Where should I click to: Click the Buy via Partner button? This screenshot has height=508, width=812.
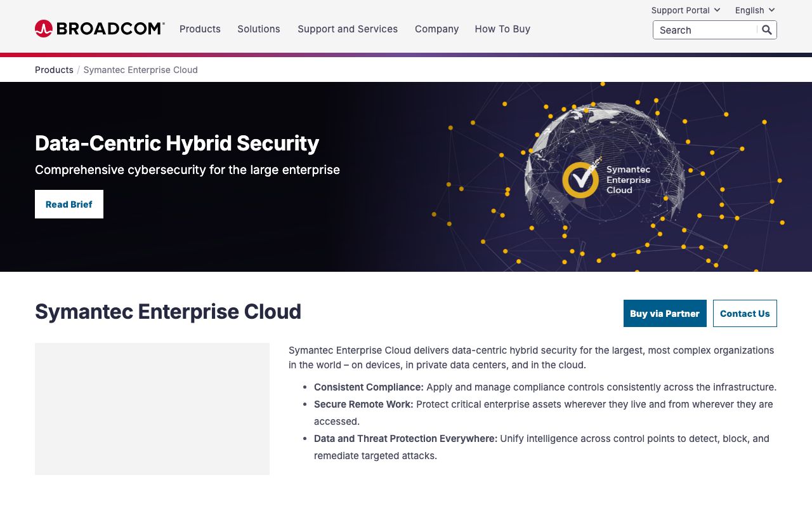(x=665, y=313)
